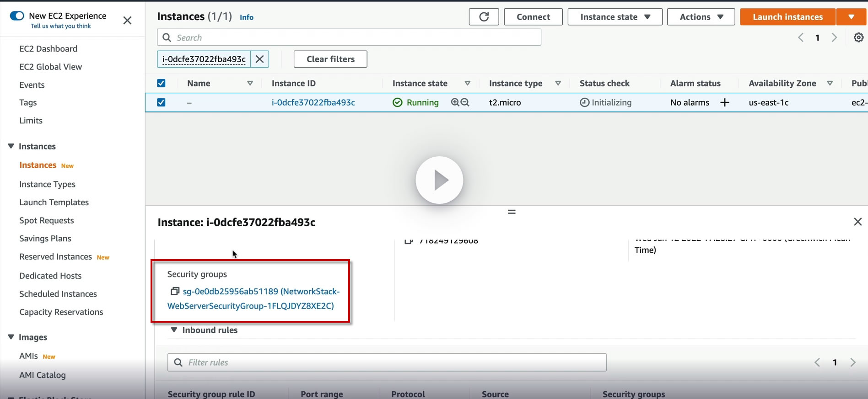Image resolution: width=868 pixels, height=399 pixels.
Task: Open the Launch instances split arrow
Action: coord(851,17)
